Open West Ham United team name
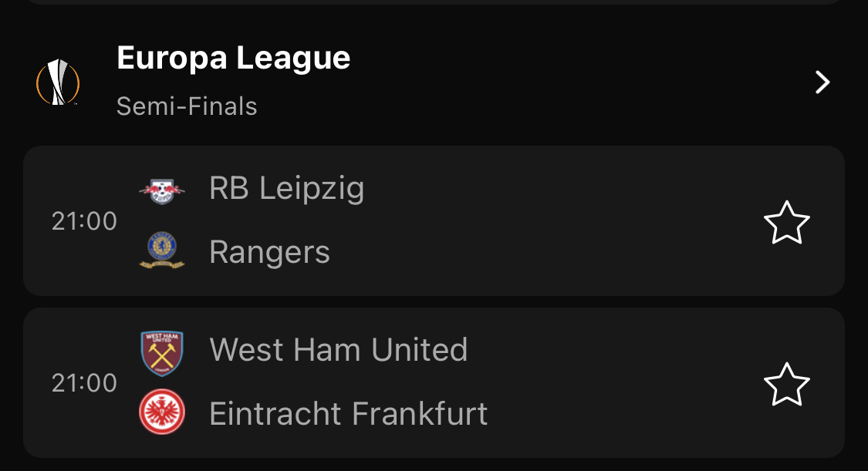 [x=339, y=350]
